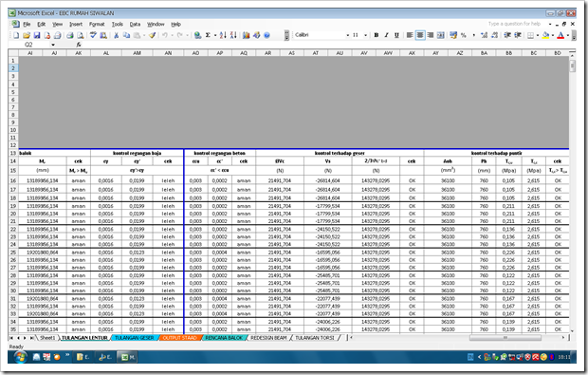588x375 pixels.
Task: Click the Increase Decimal icon
Action: [484, 35]
